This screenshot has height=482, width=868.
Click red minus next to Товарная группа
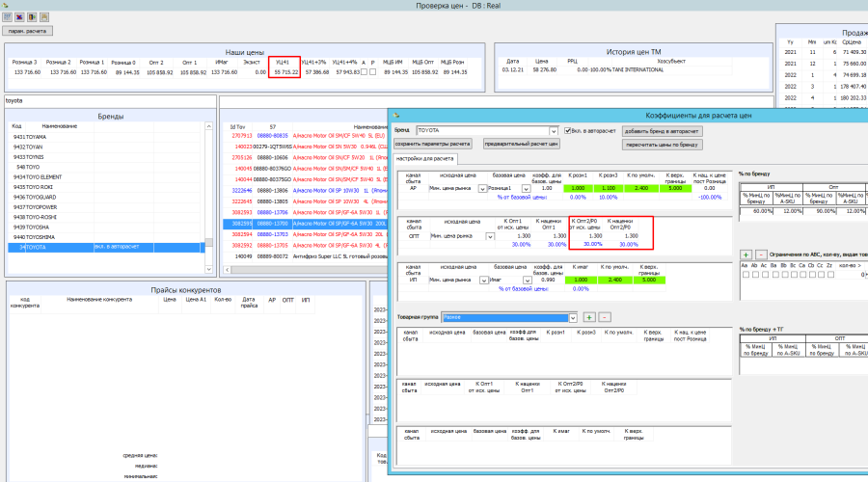point(605,317)
